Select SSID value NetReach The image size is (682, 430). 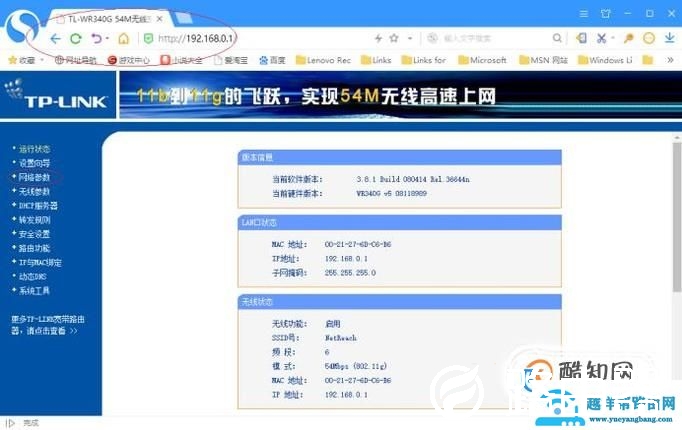coord(341,338)
